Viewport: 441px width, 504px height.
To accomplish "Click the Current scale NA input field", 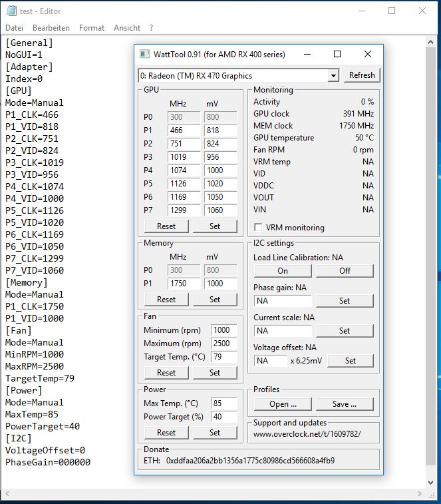I will click(283, 331).
